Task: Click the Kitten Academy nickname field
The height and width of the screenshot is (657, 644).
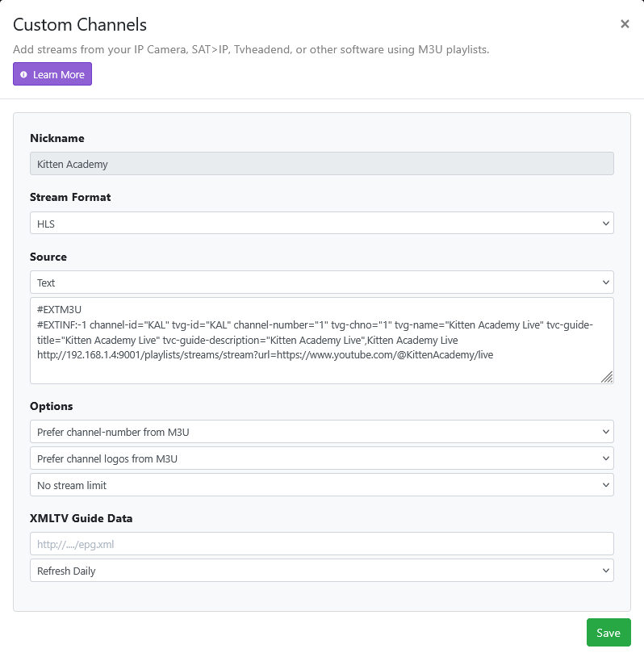Action: coord(321,164)
